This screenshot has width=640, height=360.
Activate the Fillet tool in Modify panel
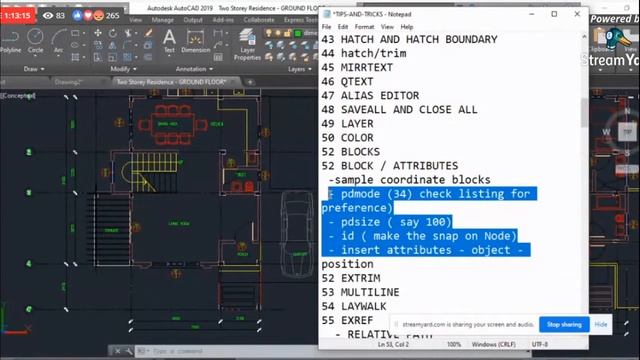[128, 45]
